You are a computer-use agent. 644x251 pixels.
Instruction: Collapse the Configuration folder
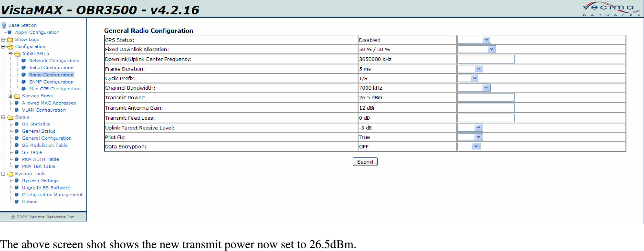pos(3,47)
